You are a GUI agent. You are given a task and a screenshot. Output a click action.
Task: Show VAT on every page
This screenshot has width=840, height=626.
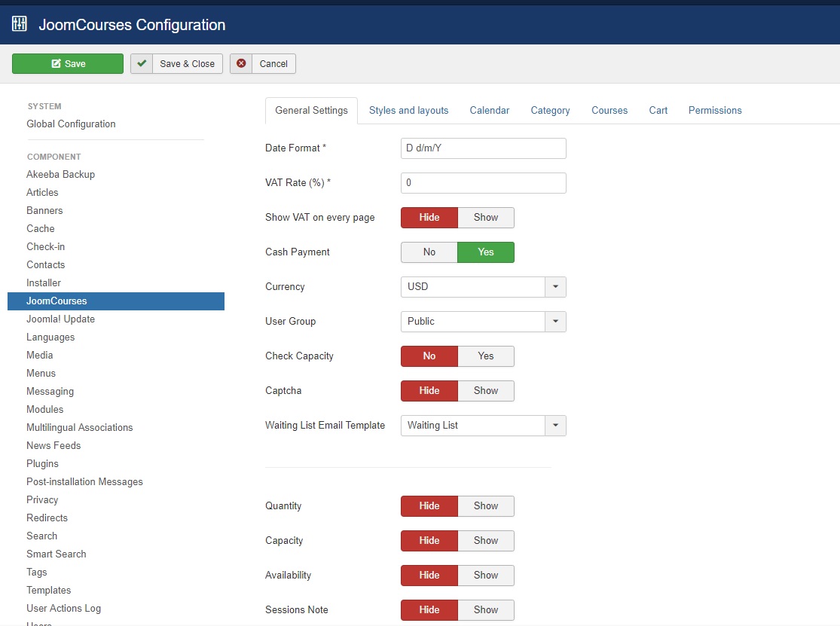[x=485, y=217]
